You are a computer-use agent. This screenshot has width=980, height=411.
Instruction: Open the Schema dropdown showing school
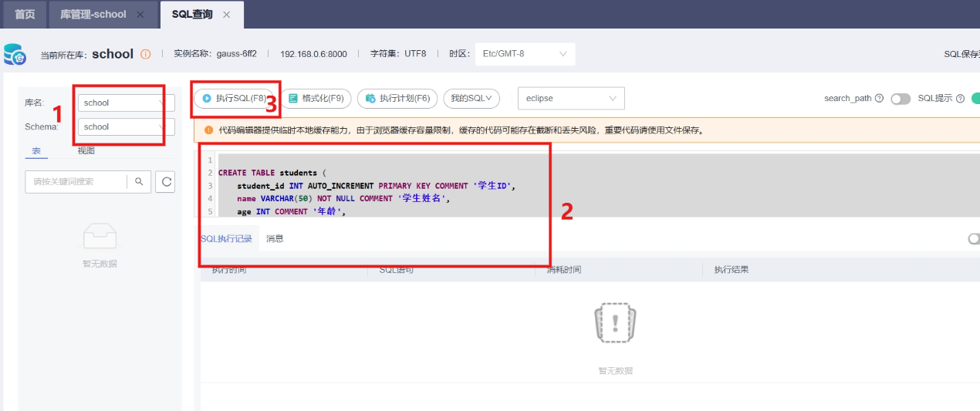coord(127,126)
